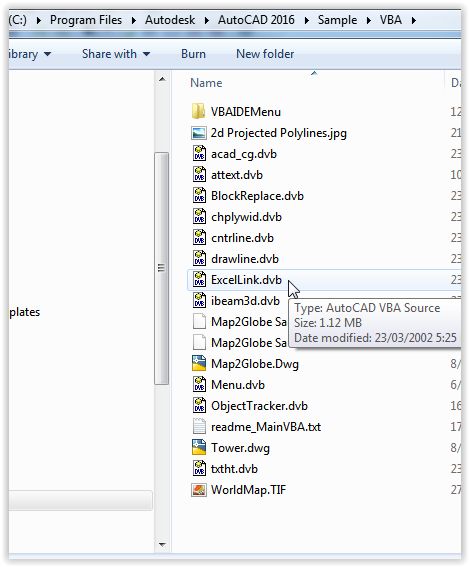Expand the breadcrumb arrow after VBA
This screenshot has width=469, height=567.
[414, 20]
